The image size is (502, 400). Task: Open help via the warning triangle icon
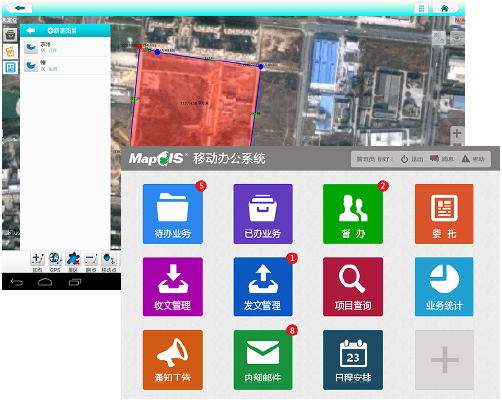pyautogui.click(x=466, y=159)
